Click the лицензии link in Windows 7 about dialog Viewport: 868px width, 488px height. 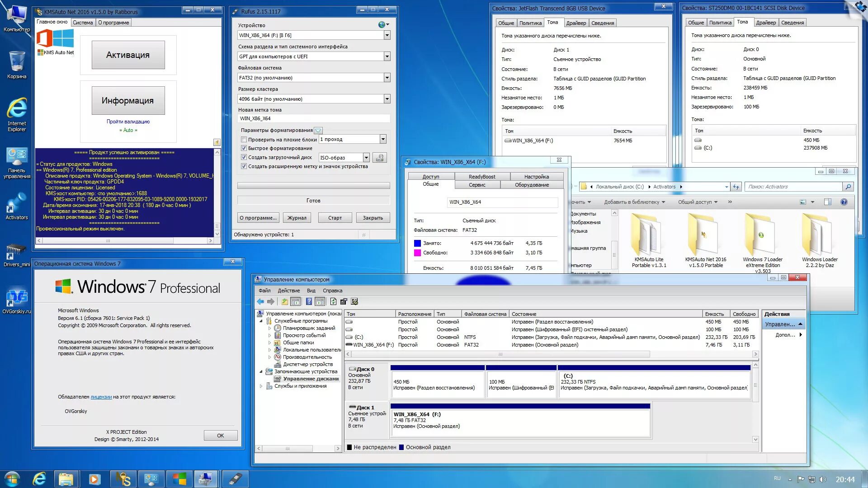point(101,397)
